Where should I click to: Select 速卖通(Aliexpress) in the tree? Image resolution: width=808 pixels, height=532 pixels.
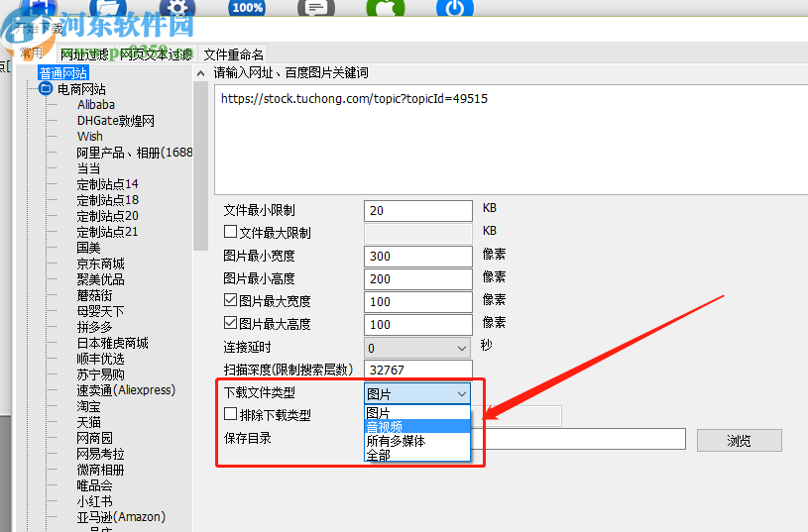[x=126, y=390]
